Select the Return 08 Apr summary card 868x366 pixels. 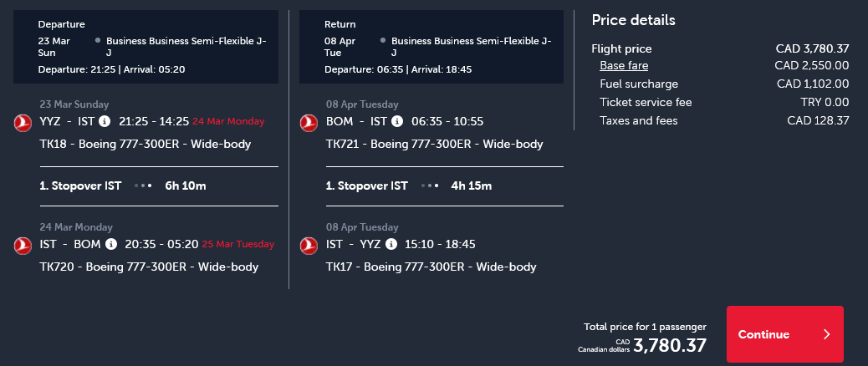(431, 47)
